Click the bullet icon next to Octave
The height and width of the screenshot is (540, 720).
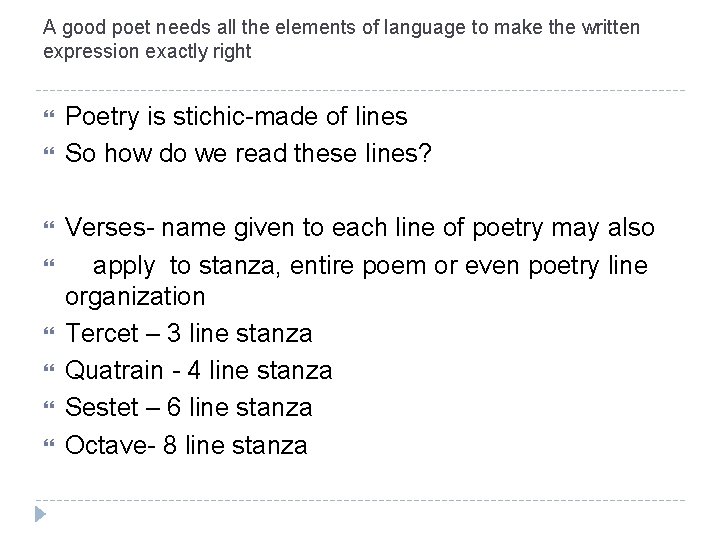tap(47, 445)
